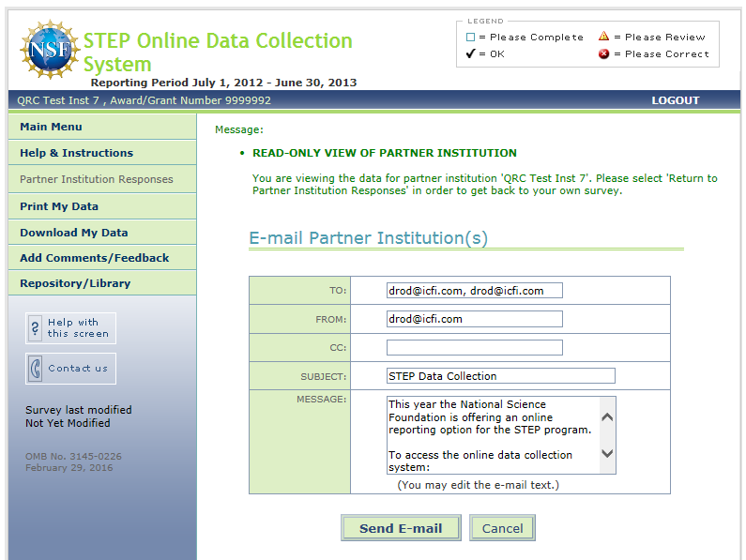746x560 pixels.
Task: Click Help with this screen button
Action: 71,328
